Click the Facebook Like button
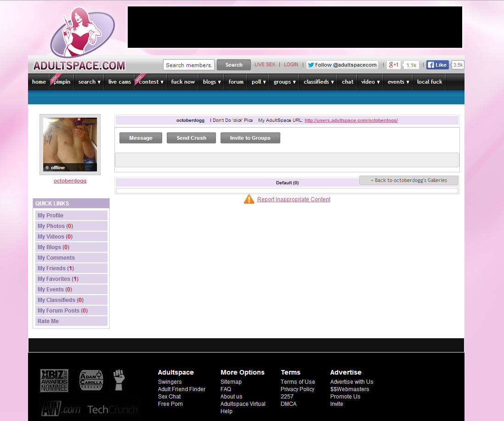Image resolution: width=504 pixels, height=421 pixels. tap(437, 65)
